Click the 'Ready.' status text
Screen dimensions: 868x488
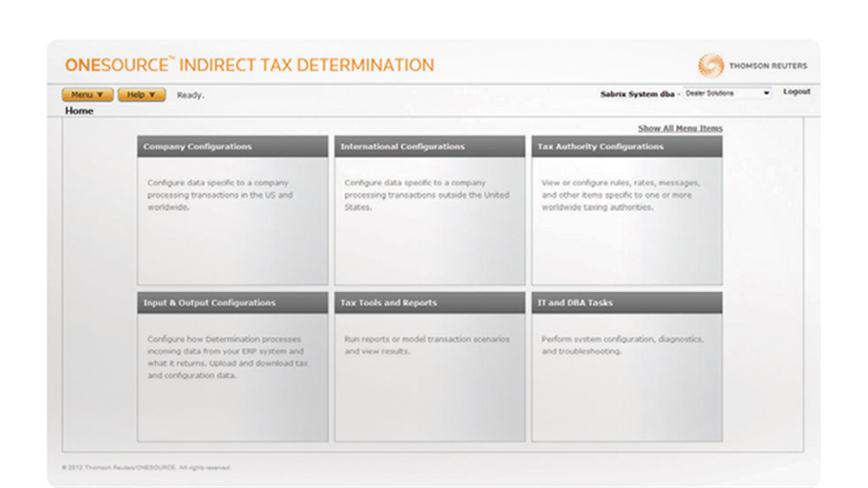click(190, 95)
